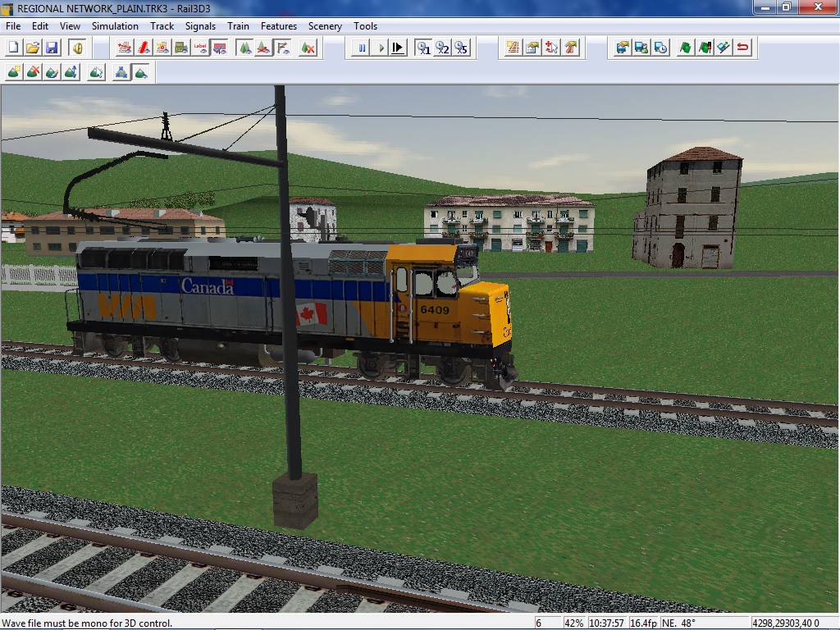The height and width of the screenshot is (630, 840).
Task: Click the catenary mast concrete base
Action: coord(295,501)
